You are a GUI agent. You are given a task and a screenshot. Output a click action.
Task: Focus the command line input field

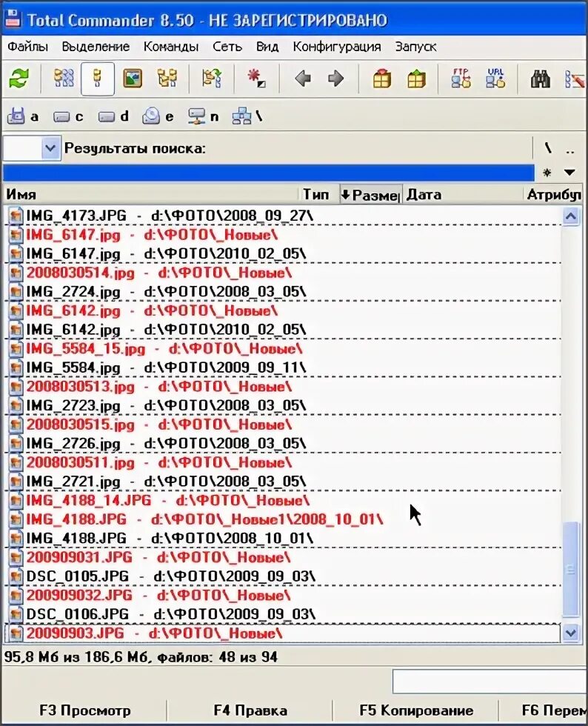pos(490,681)
